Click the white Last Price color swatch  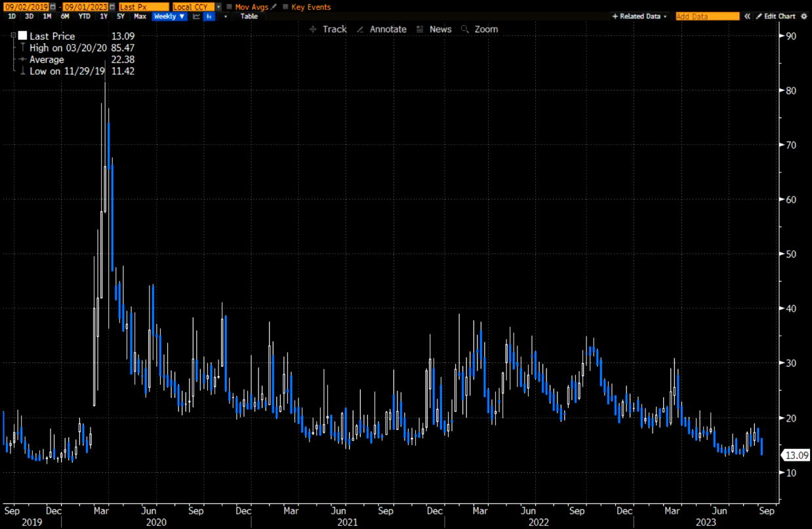[x=23, y=36]
